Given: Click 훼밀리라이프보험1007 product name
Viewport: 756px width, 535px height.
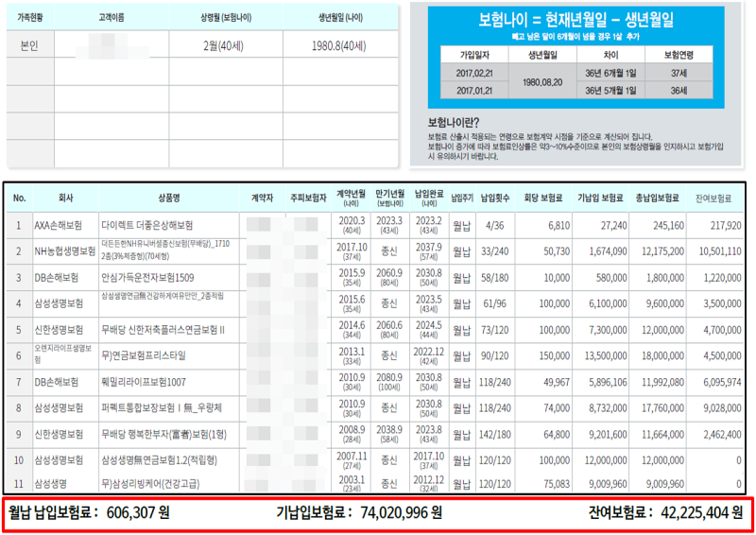Looking at the screenshot, I should pyautogui.click(x=144, y=382).
